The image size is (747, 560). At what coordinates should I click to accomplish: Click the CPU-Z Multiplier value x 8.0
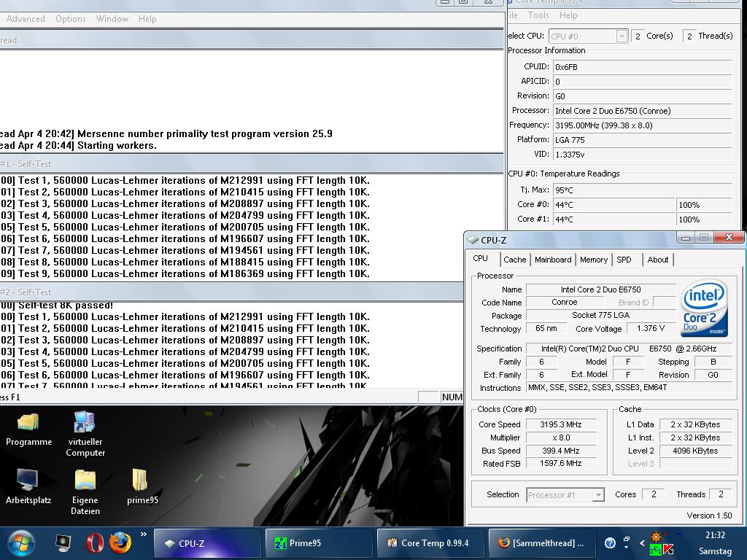point(561,437)
